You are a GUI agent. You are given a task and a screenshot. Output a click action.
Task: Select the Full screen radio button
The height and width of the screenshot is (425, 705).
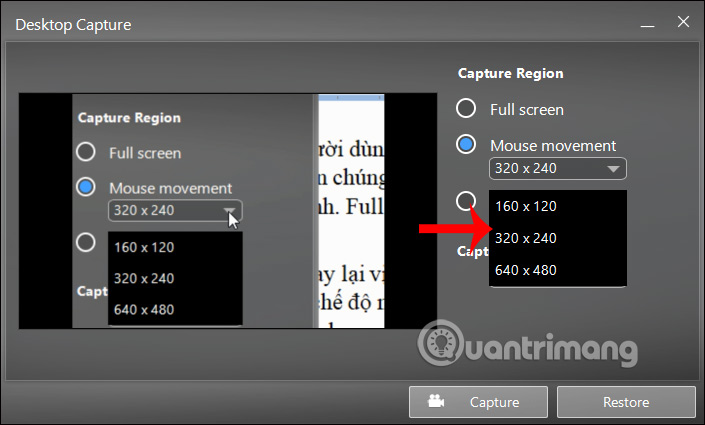466,108
